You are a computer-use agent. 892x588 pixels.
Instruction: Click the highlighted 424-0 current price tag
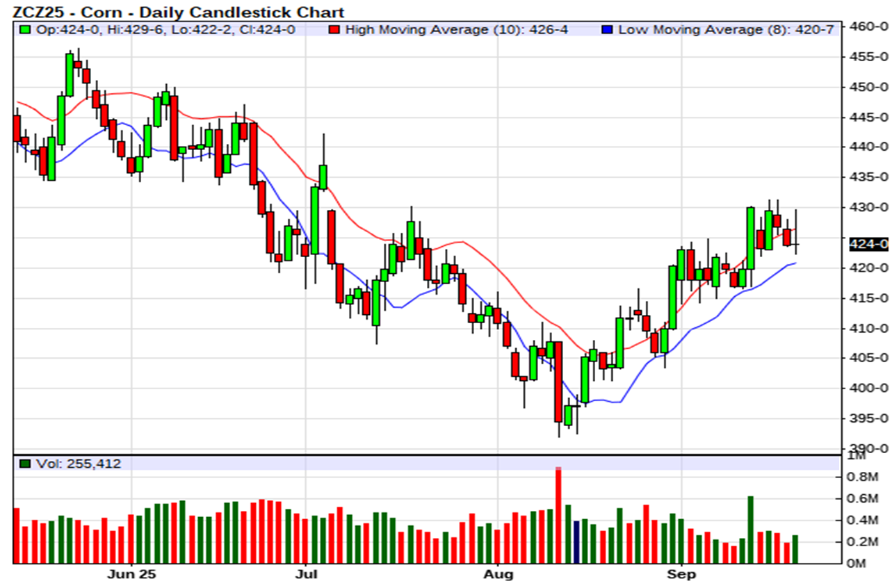click(x=868, y=244)
